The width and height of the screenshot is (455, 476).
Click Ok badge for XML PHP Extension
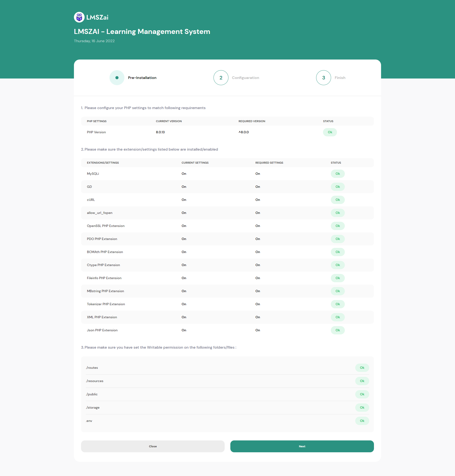338,317
